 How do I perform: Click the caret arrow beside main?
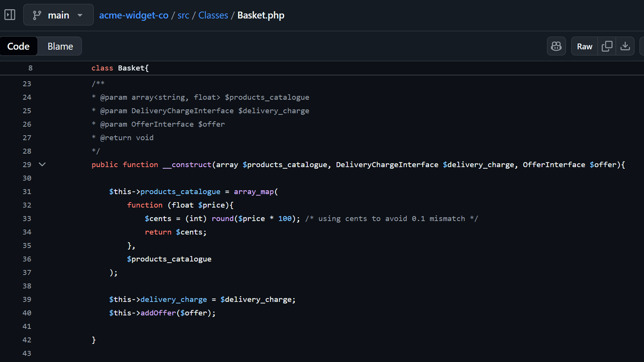80,15
